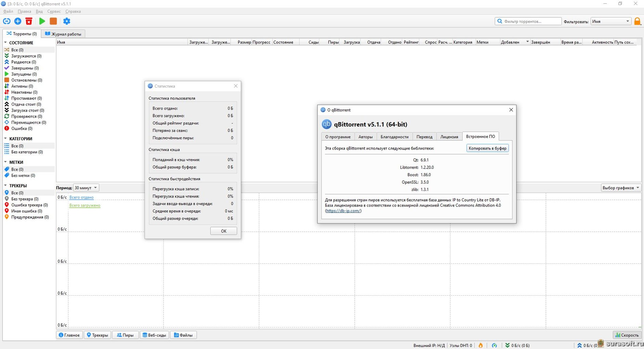Select the Остановлены (0) state filter
644x349 pixels.
(27, 80)
